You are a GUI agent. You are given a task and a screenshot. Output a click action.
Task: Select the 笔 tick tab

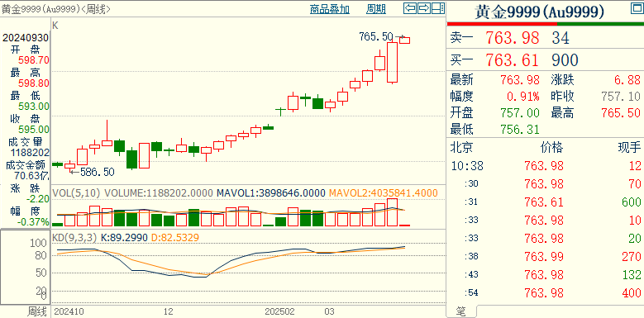point(461,312)
